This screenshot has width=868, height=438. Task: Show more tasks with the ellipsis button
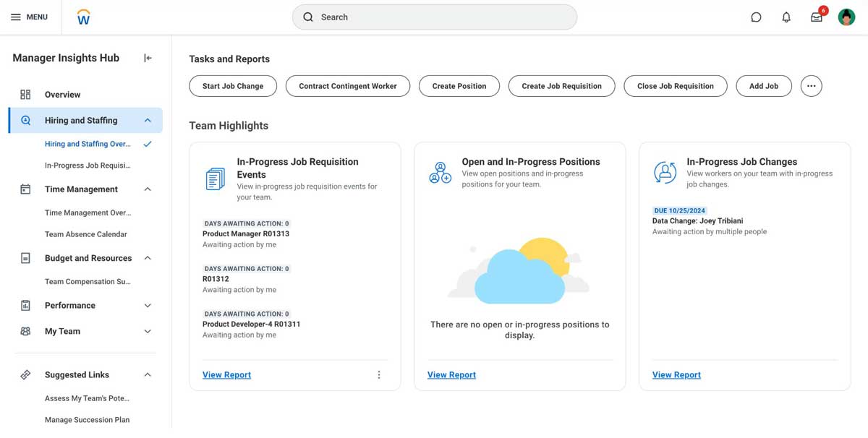[811, 86]
